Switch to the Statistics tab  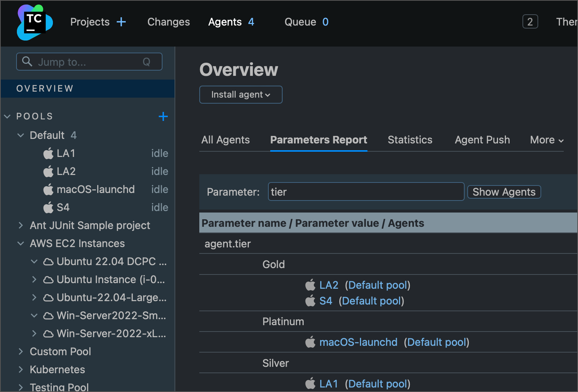(410, 140)
